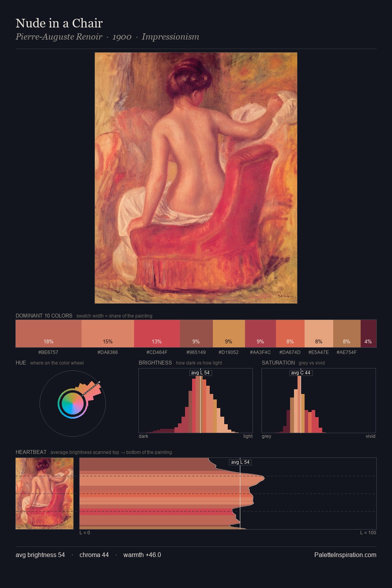This screenshot has height=588, width=392.
Task: Click hex code text #E5A47E
Action: click(x=319, y=352)
